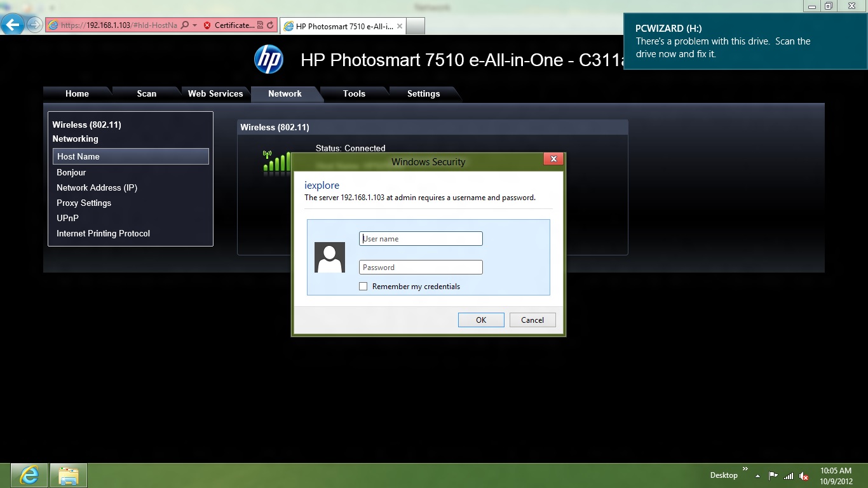
Task: Confirm login with the OK button
Action: coord(481,320)
